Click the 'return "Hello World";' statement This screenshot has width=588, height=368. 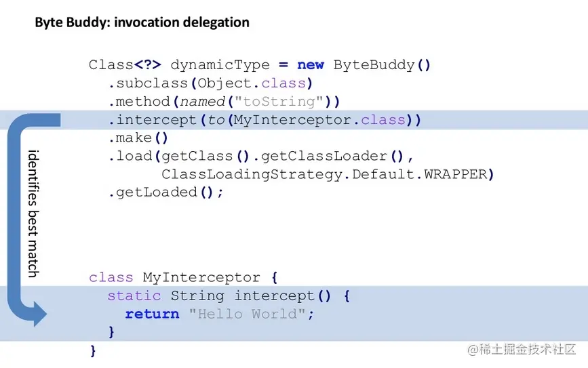click(219, 314)
